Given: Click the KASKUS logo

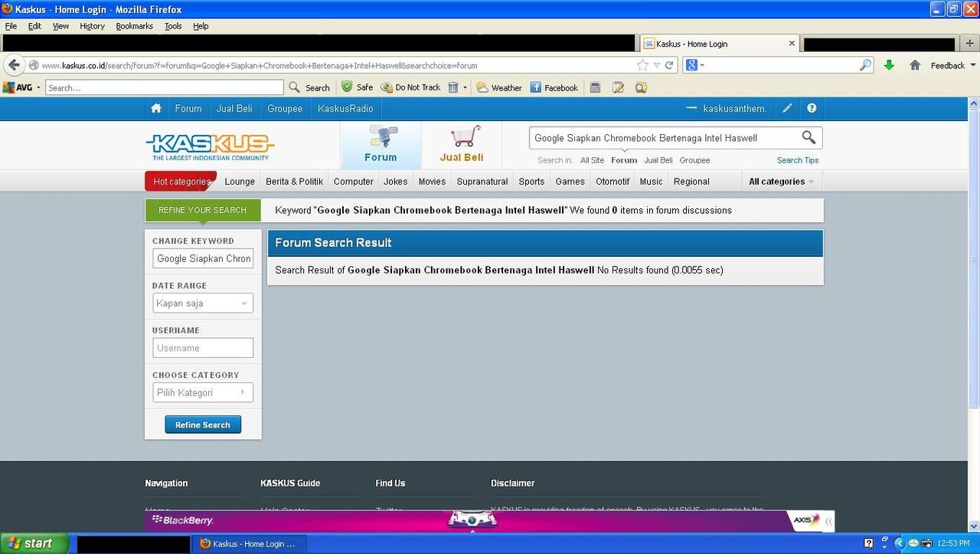Looking at the screenshot, I should (210, 146).
